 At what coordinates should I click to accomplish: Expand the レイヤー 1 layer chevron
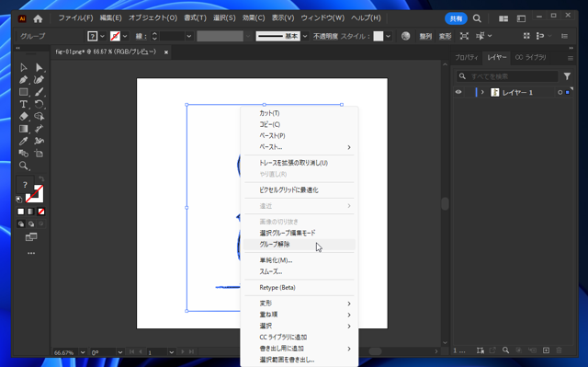coord(482,92)
